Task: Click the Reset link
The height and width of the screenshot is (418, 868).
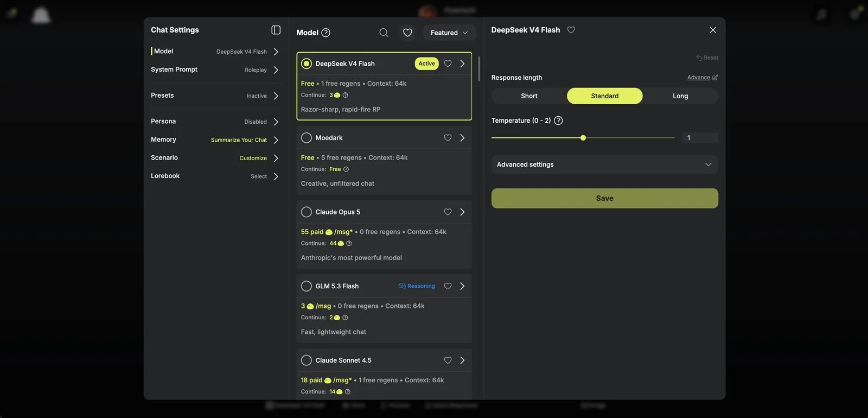Action: (707, 58)
